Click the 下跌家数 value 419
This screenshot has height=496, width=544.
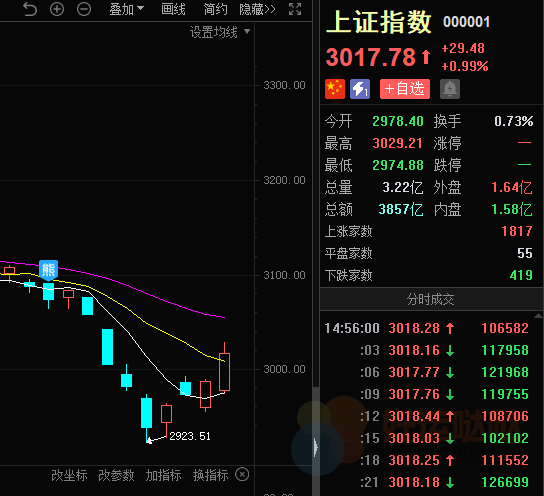pos(521,275)
